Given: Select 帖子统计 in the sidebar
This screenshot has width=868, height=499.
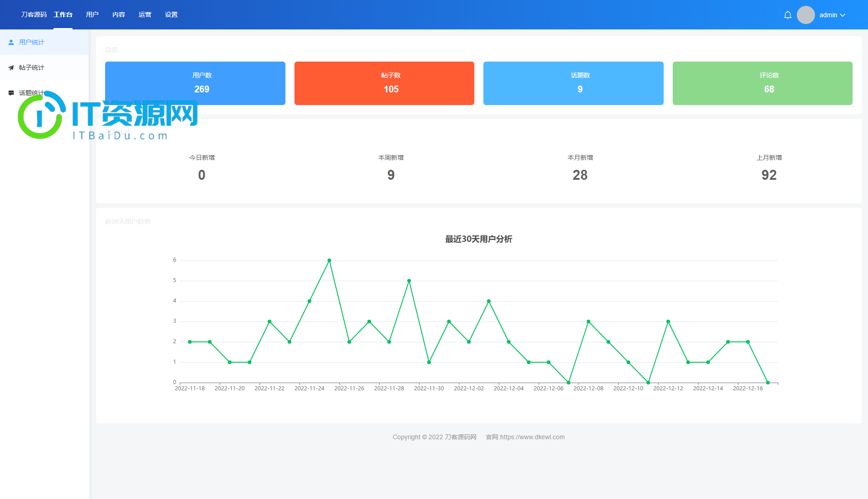Looking at the screenshot, I should pos(44,67).
